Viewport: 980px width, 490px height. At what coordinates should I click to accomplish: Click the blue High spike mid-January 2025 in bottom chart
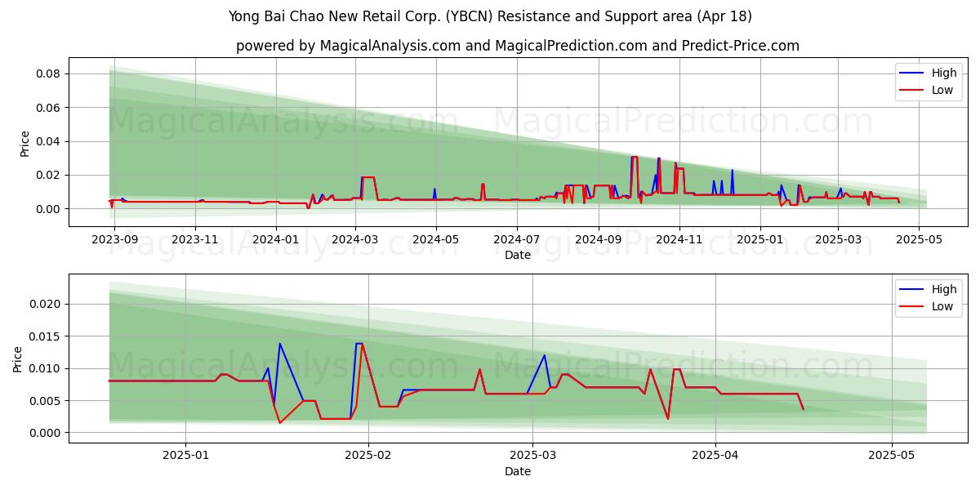279,344
